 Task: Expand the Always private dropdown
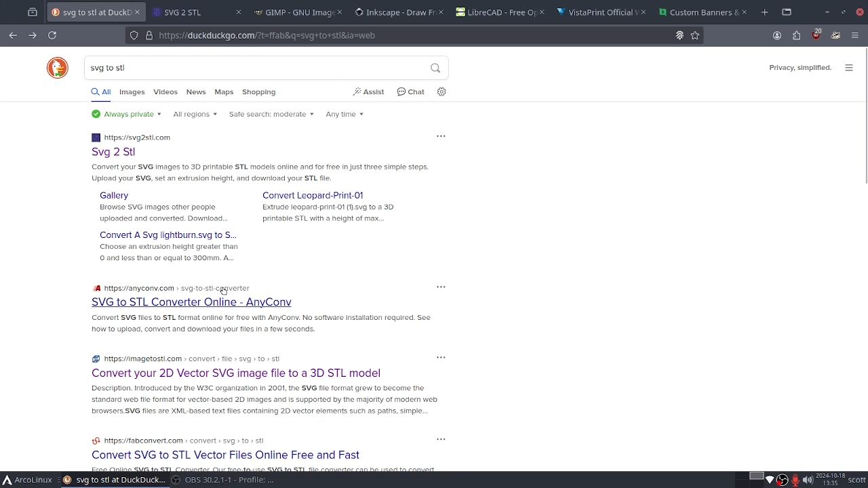click(127, 115)
